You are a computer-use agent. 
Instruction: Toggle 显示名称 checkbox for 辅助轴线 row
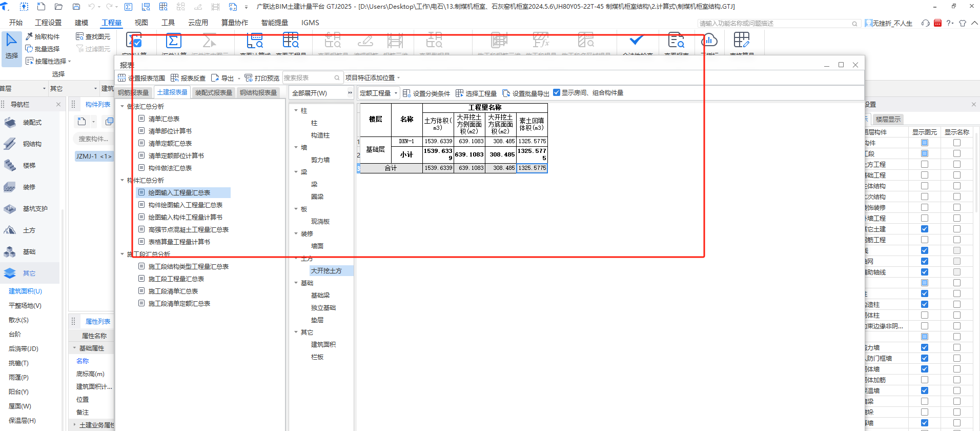coord(957,272)
